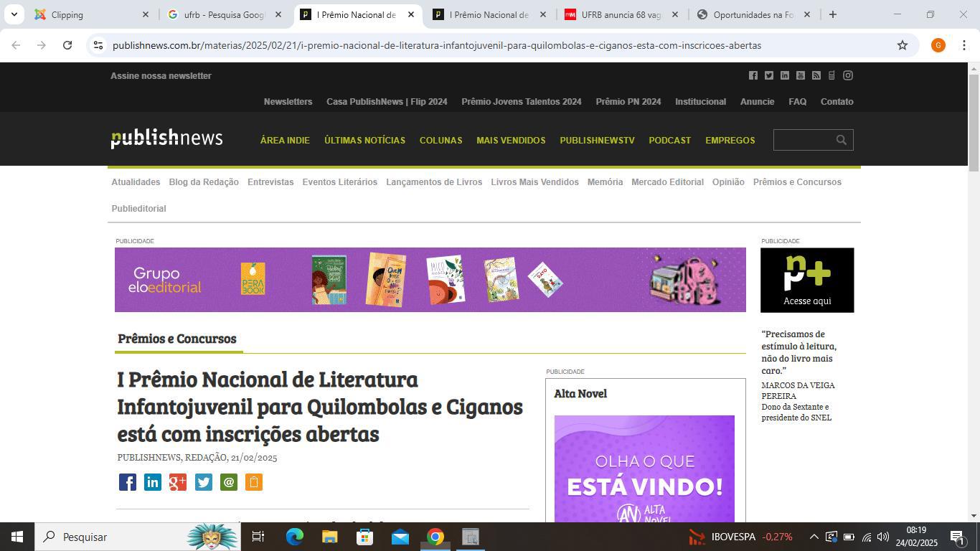
Task: Open PublishNews Facebook page in header
Action: (x=753, y=75)
